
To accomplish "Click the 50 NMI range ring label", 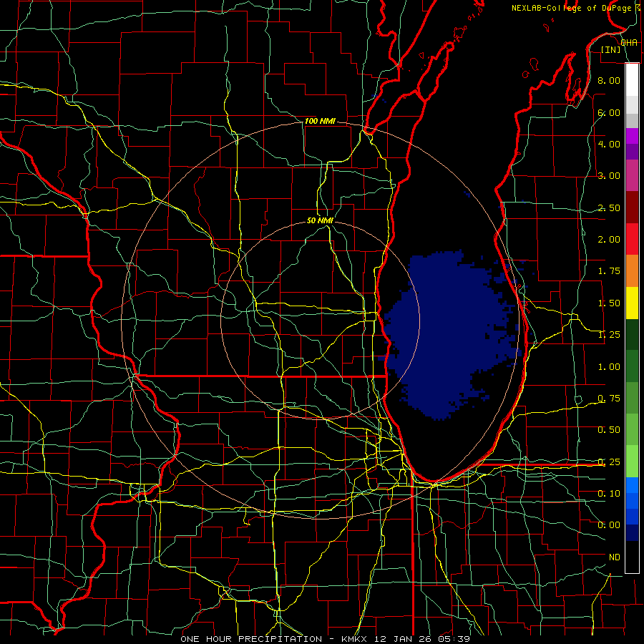I will coord(320,221).
